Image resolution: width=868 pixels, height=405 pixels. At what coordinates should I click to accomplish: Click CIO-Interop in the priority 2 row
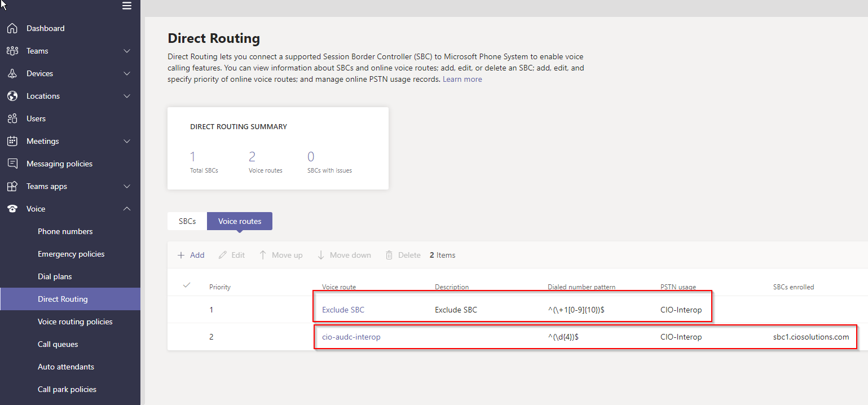(x=681, y=337)
